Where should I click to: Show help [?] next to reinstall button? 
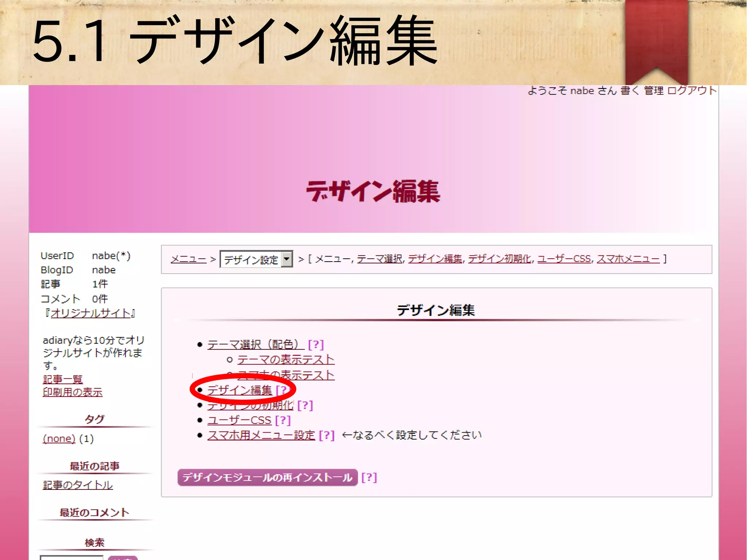pos(369,477)
